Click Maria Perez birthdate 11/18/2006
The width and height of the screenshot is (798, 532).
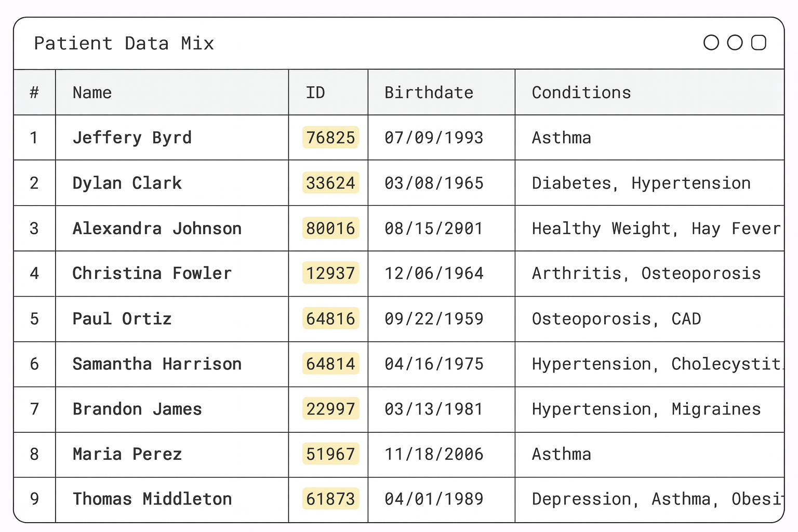tap(434, 455)
